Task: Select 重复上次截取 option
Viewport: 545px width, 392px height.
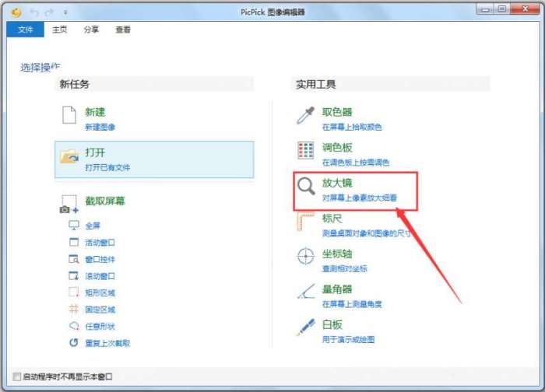Action: pos(107,343)
